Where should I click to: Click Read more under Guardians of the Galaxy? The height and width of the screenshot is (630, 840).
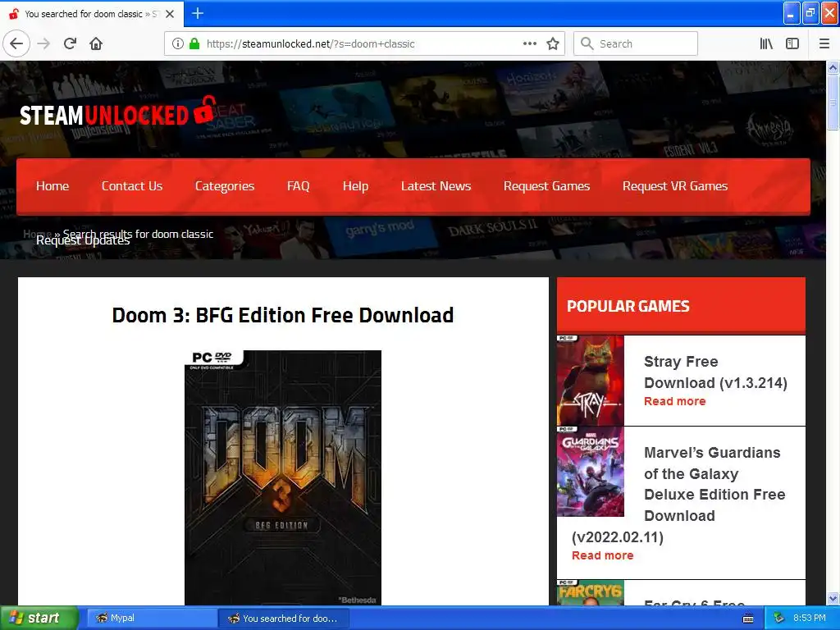click(x=602, y=555)
